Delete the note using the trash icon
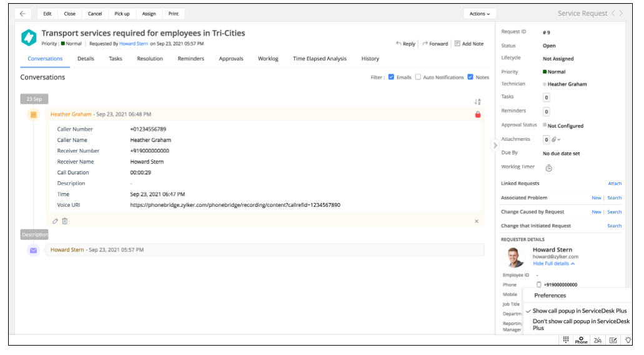 (65, 221)
